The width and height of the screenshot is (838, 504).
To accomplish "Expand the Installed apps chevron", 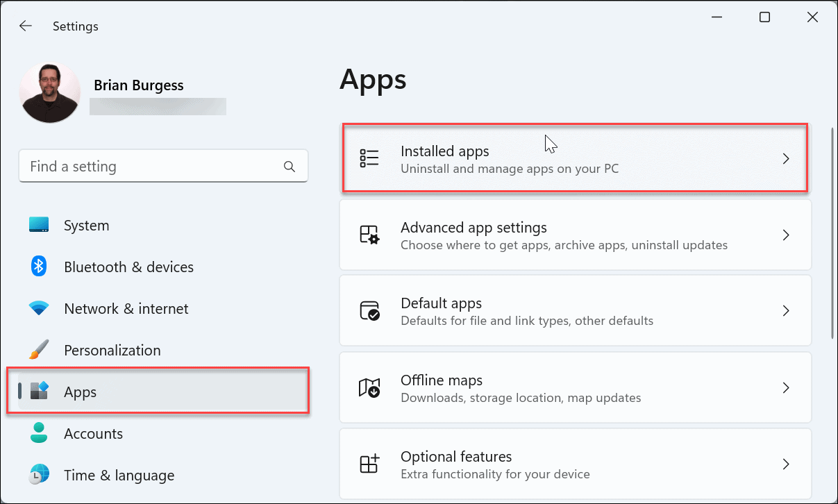I will coord(786,158).
